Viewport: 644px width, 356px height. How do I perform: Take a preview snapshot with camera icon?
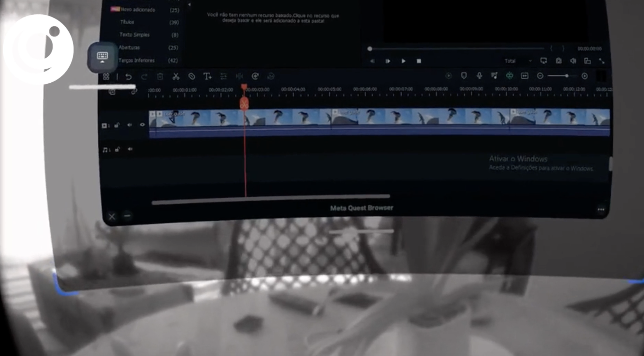[558, 61]
